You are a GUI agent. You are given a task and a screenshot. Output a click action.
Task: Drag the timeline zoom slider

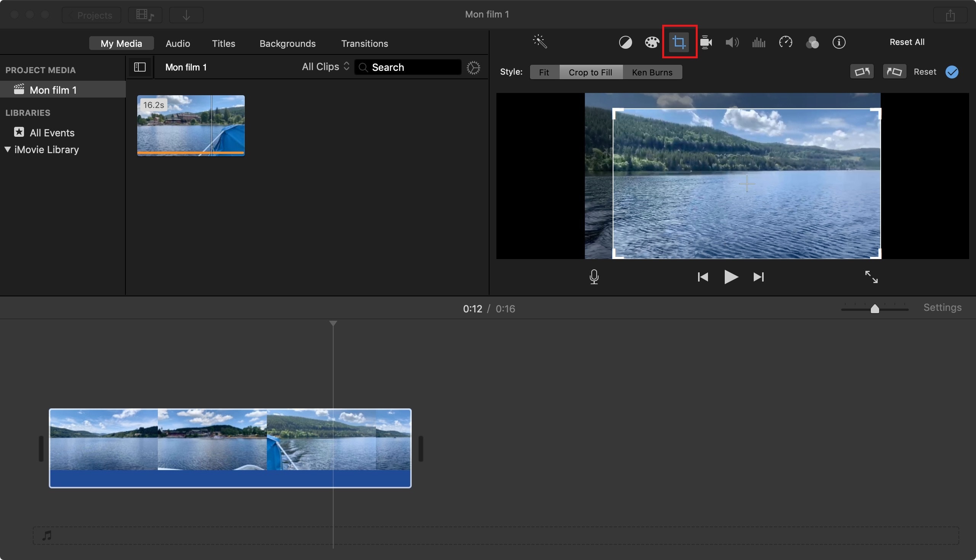tap(874, 309)
